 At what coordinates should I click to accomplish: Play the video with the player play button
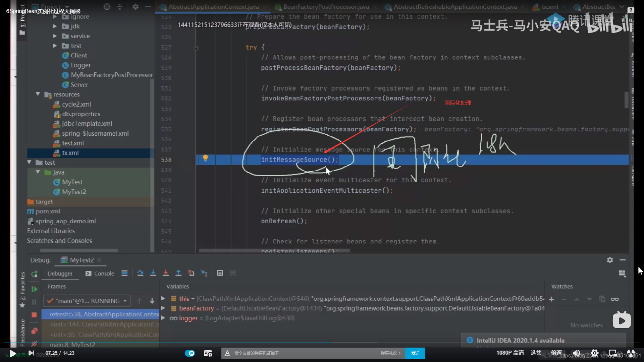(x=12, y=353)
